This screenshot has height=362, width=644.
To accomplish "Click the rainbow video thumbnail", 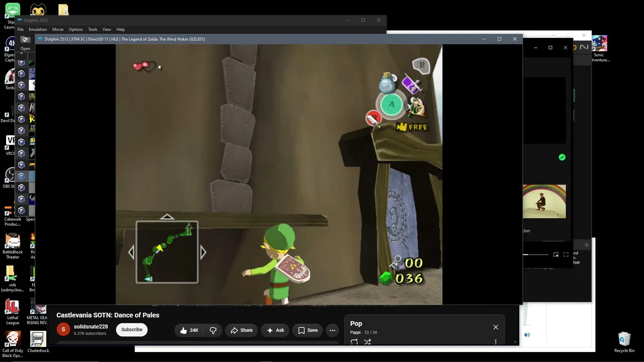I will pos(544,201).
